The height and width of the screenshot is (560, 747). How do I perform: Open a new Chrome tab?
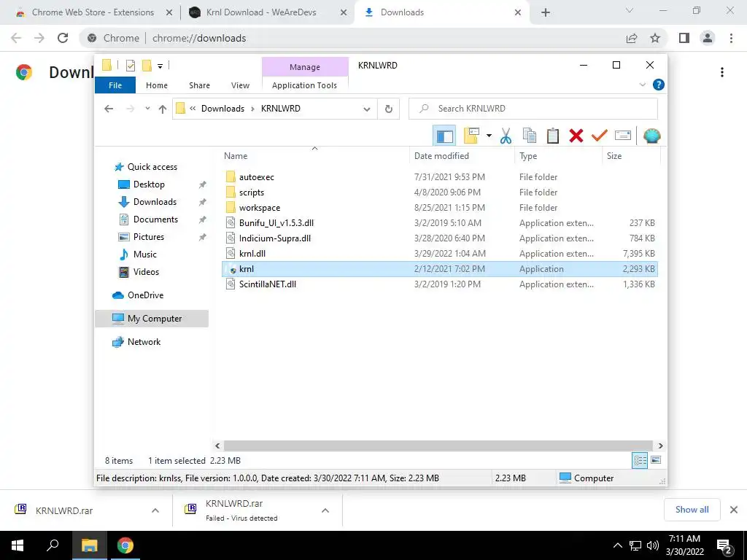(546, 13)
